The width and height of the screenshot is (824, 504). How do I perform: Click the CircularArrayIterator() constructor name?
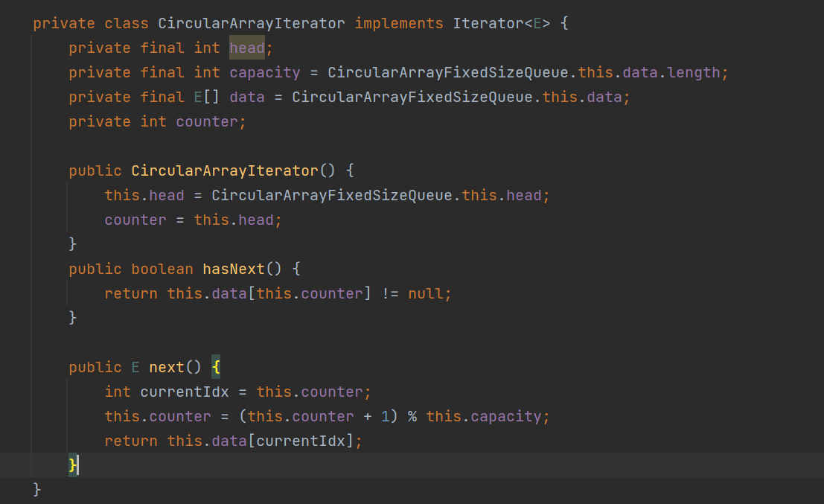pos(225,170)
